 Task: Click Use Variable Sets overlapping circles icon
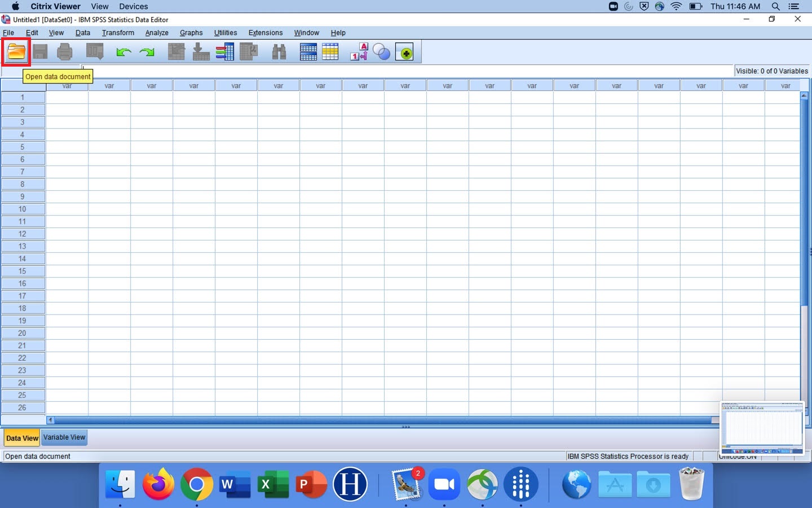point(381,52)
